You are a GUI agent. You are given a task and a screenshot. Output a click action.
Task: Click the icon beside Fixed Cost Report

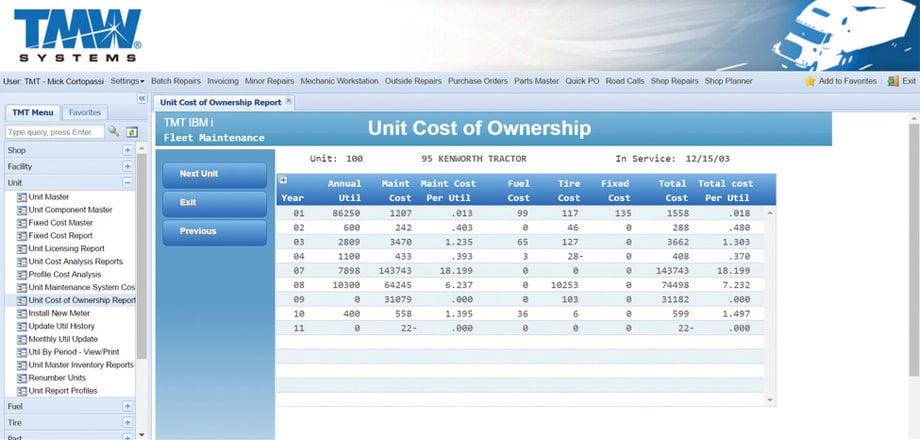pos(22,236)
